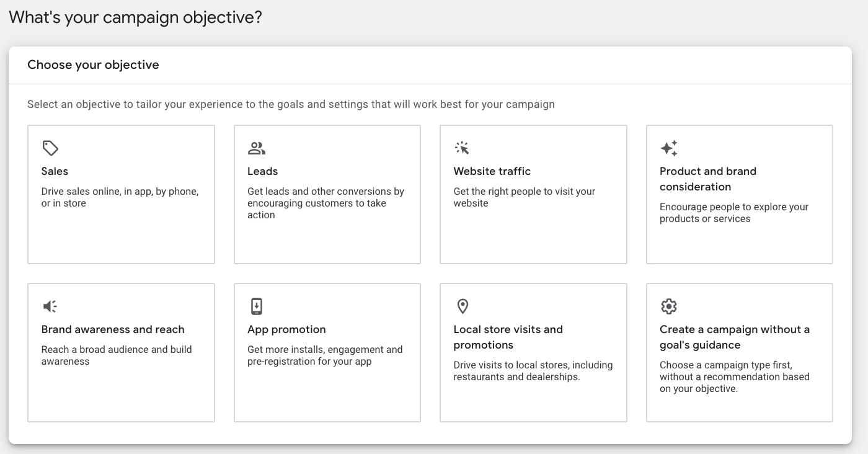Pick Local store visits and promotions title
This screenshot has height=454, width=868.
(508, 337)
